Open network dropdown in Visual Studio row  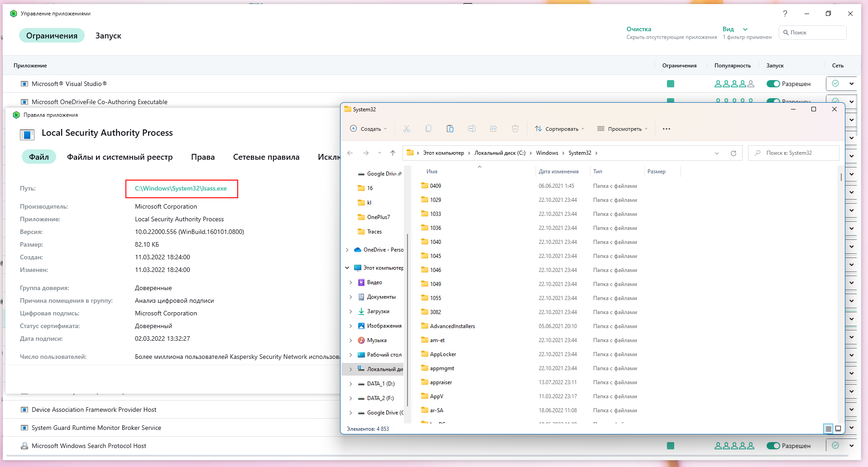click(x=851, y=84)
